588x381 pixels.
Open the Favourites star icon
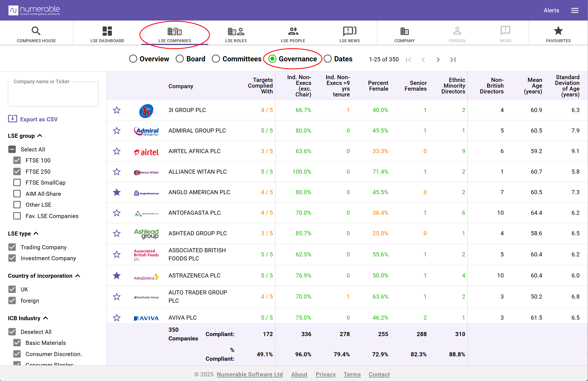[558, 31]
